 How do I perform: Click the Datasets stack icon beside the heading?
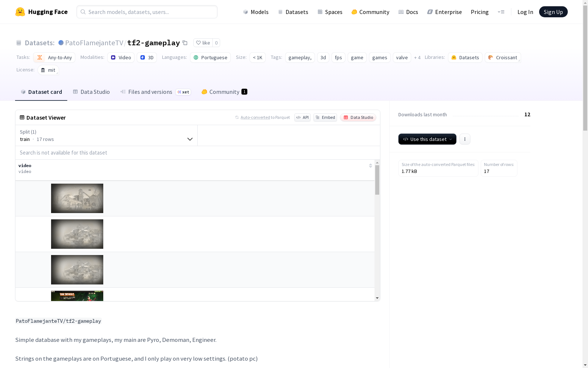click(x=19, y=43)
